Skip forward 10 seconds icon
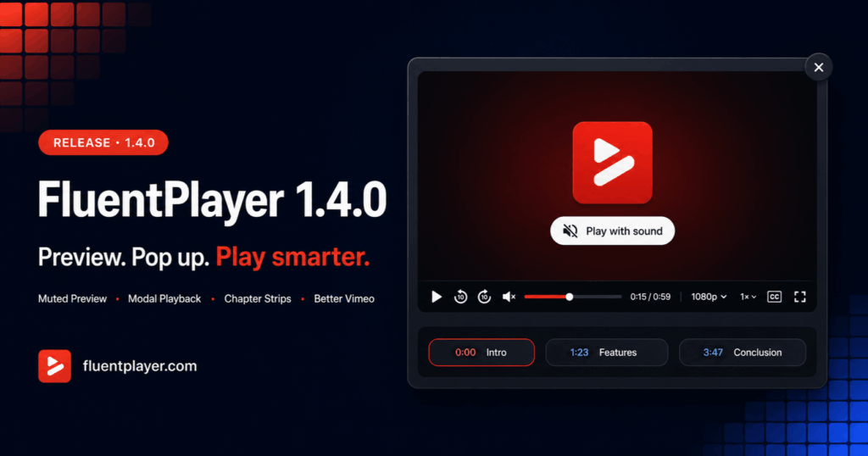The height and width of the screenshot is (456, 868). tap(484, 298)
